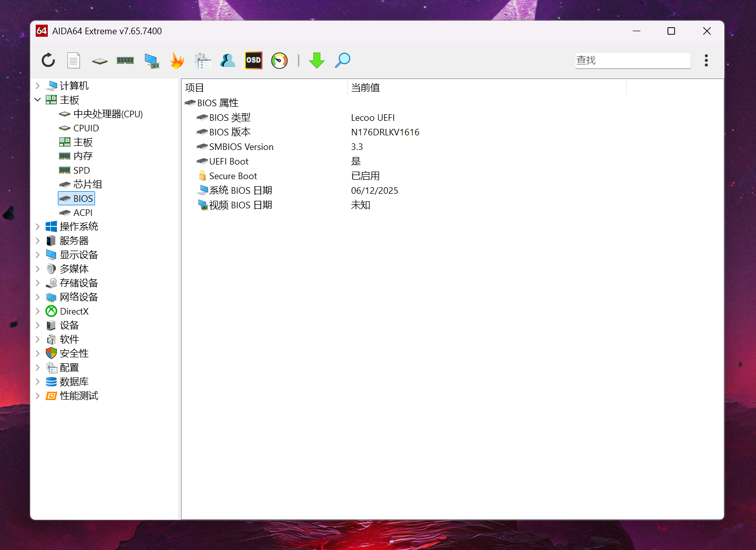Click the N176DRLKV1616 version value

pos(385,132)
